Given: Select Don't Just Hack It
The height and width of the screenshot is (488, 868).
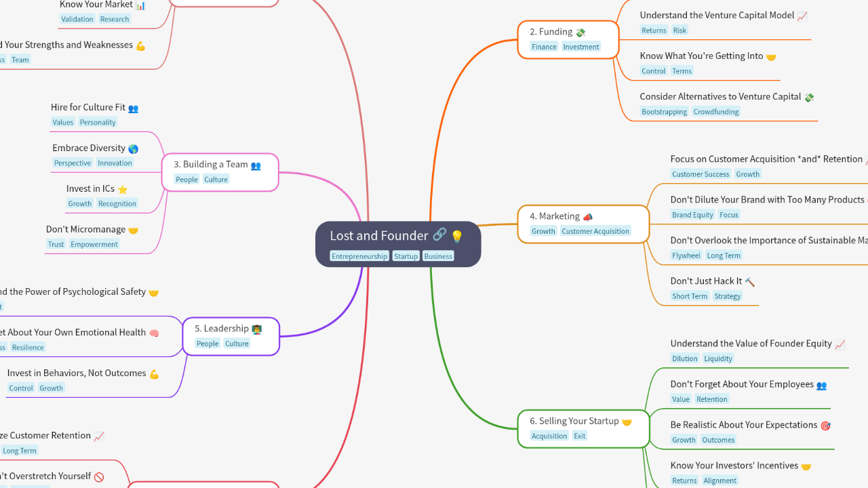Looking at the screenshot, I should click(x=706, y=281).
